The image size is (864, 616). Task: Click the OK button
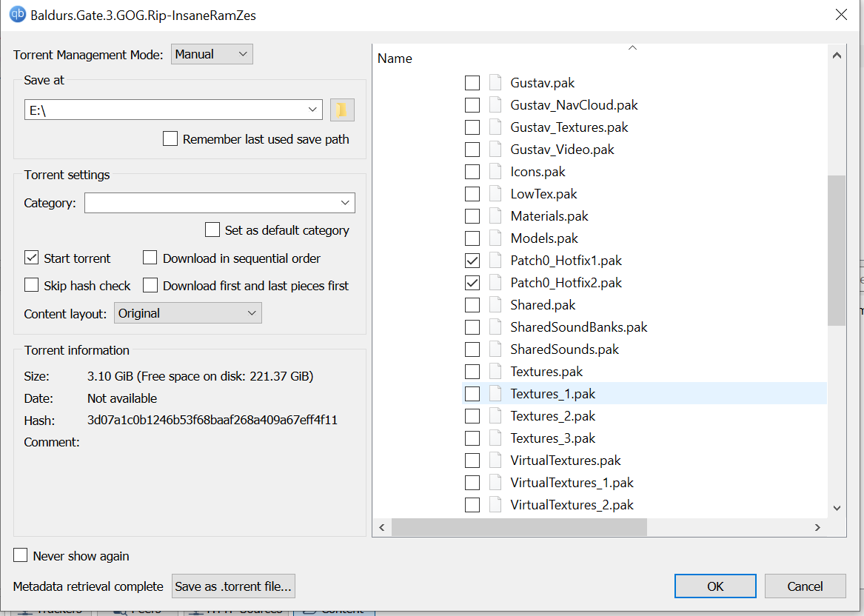pos(715,586)
